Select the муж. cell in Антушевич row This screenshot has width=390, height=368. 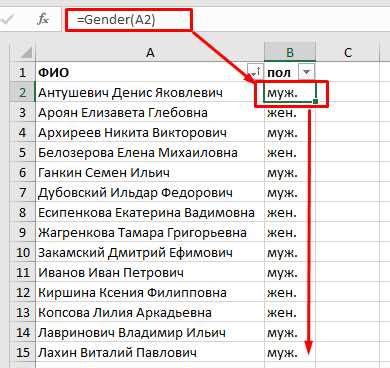(290, 92)
